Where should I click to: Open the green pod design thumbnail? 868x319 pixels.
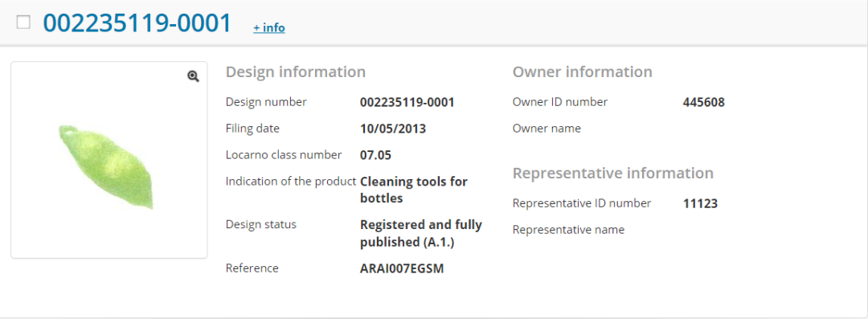(x=109, y=160)
